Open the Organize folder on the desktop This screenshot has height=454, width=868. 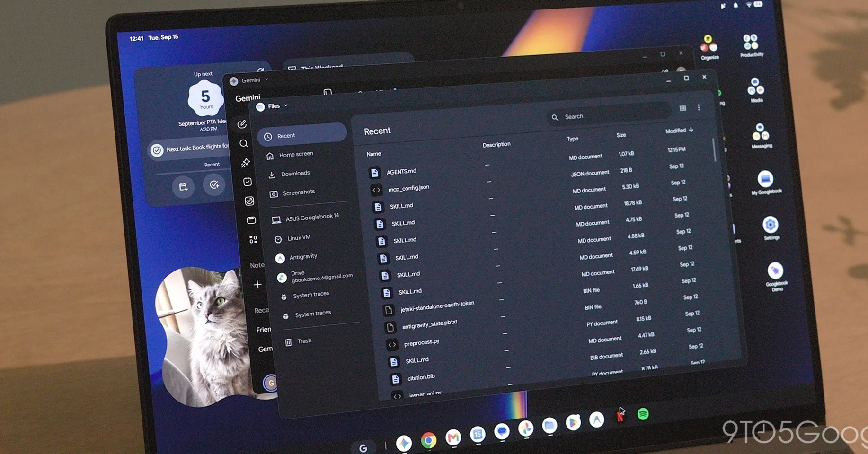coord(709,47)
